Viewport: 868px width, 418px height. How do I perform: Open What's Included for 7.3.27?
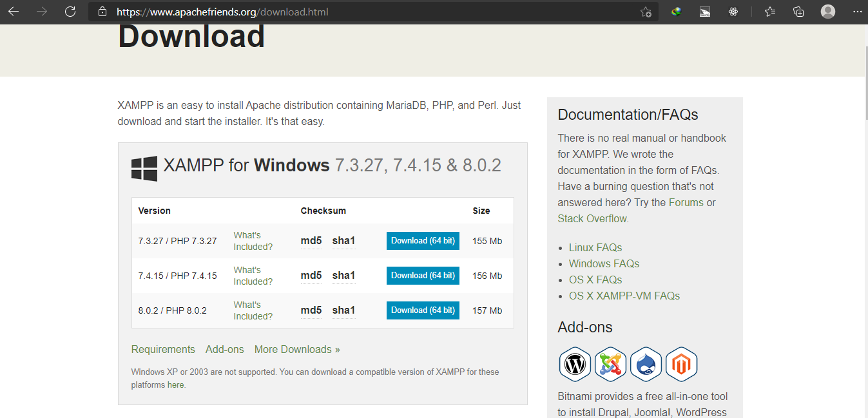(253, 241)
